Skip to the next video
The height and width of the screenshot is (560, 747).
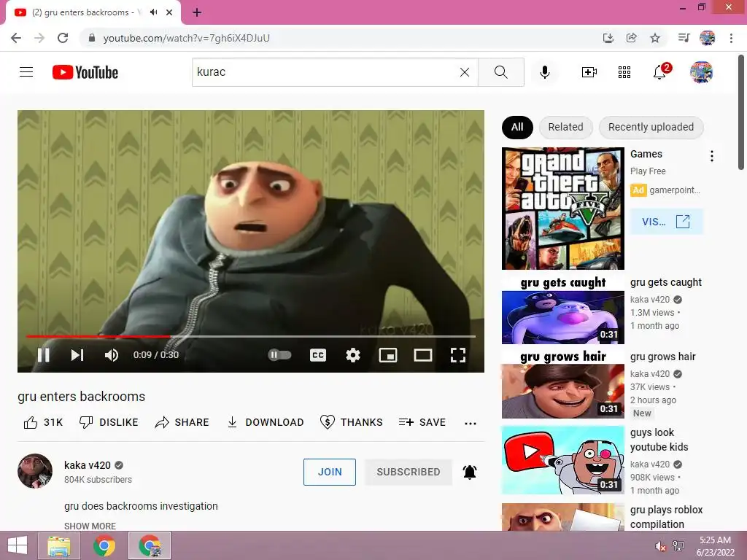77,355
